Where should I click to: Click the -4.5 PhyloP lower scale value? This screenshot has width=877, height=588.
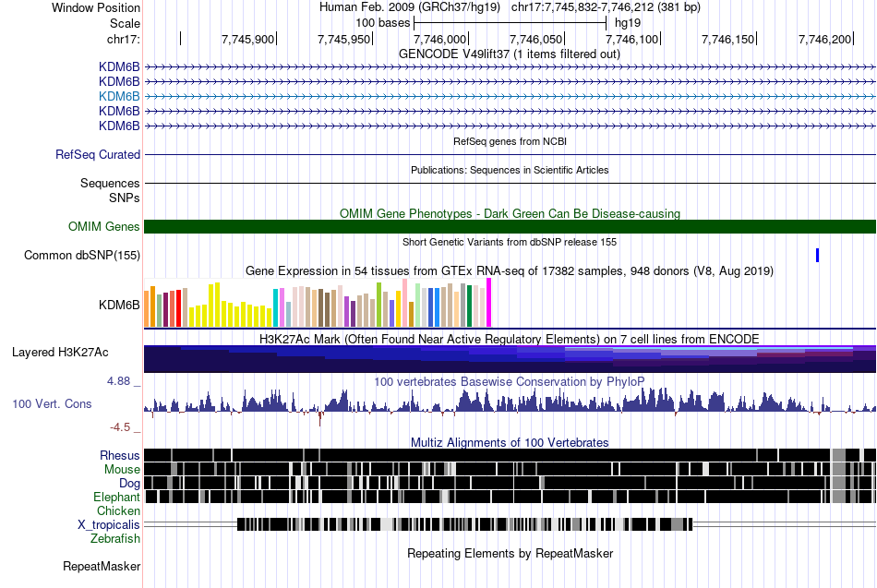120,427
